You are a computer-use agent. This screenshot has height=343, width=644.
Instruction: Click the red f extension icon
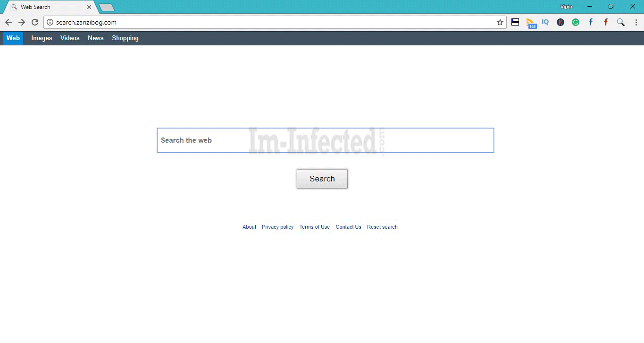(606, 22)
